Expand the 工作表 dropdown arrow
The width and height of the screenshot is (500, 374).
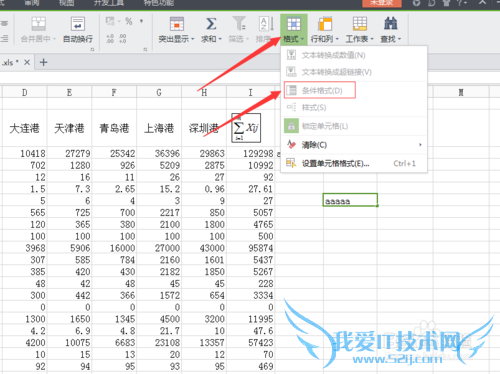372,39
